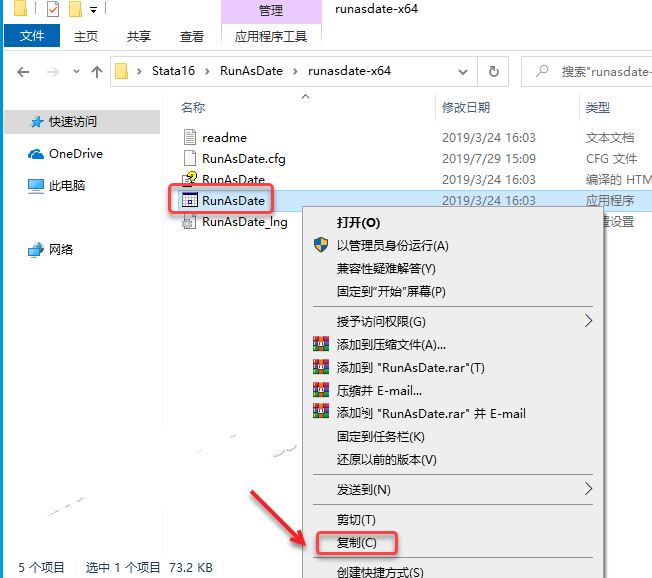Click the 快速访问 star icon

coord(37,122)
